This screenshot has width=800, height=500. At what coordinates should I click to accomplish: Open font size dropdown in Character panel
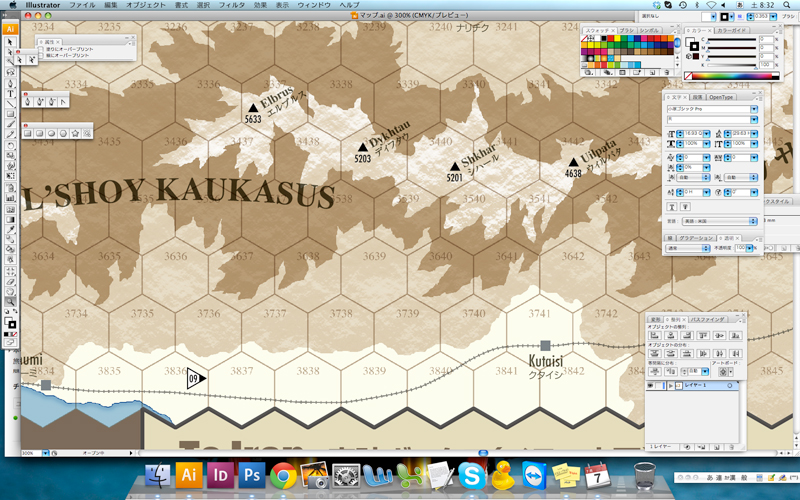[706, 134]
